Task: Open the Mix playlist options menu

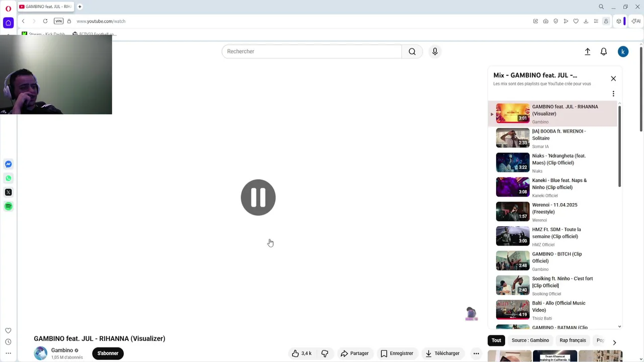Action: click(x=613, y=94)
